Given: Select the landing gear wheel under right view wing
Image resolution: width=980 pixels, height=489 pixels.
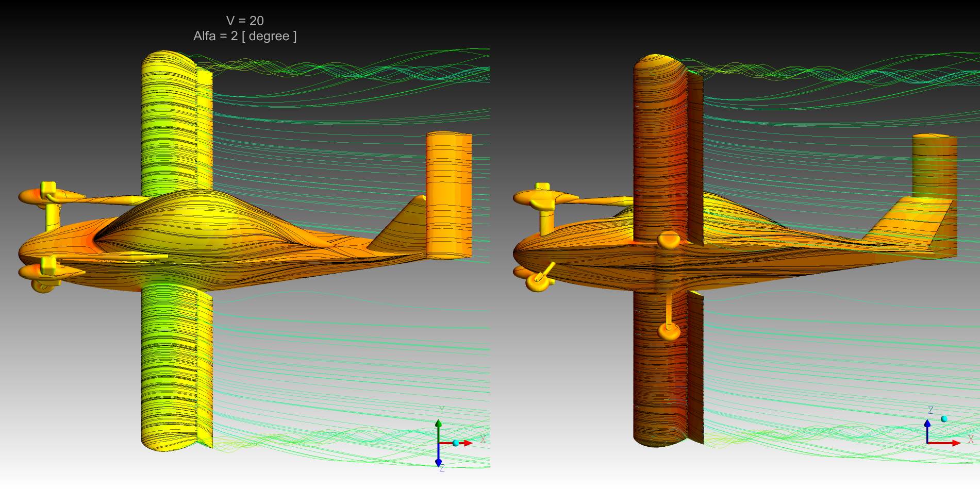Looking at the screenshot, I should pos(669,331).
